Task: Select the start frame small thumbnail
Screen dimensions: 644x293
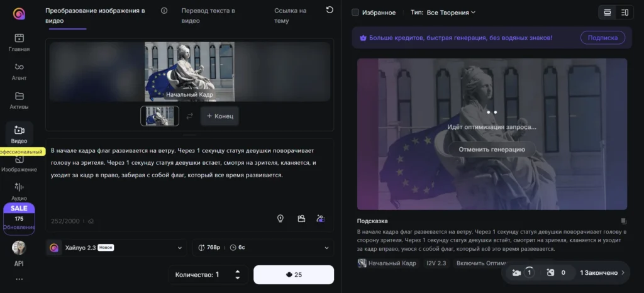Action: coord(160,116)
